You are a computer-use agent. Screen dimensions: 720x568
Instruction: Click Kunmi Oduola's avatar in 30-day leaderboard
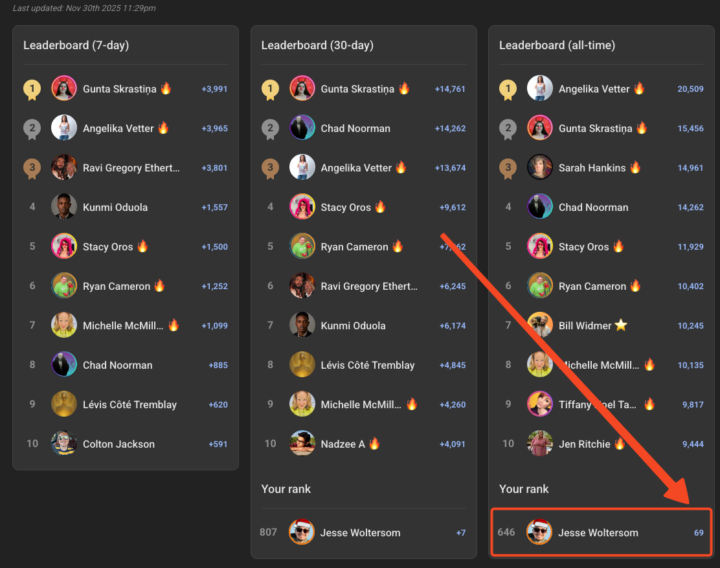tap(302, 325)
